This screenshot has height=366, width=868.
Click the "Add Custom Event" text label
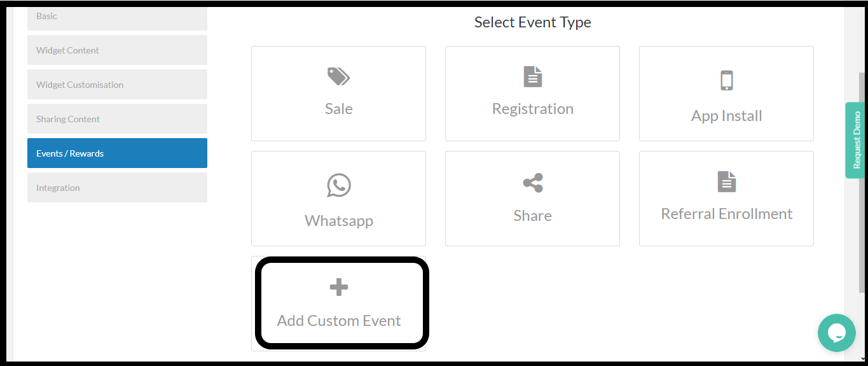(x=338, y=321)
